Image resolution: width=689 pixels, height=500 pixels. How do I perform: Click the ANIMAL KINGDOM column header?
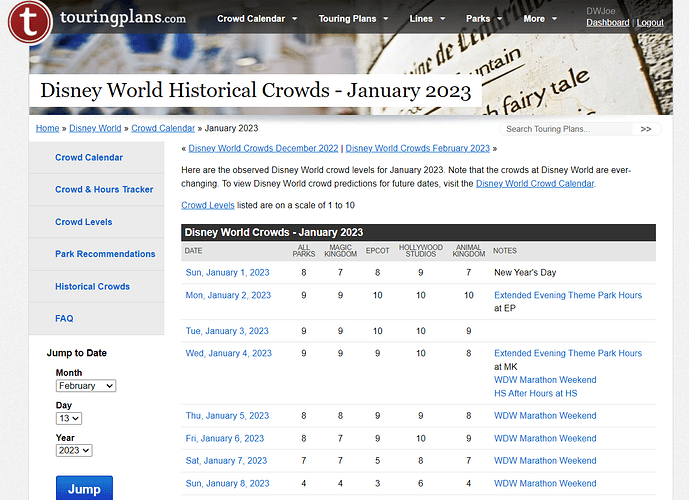point(468,251)
